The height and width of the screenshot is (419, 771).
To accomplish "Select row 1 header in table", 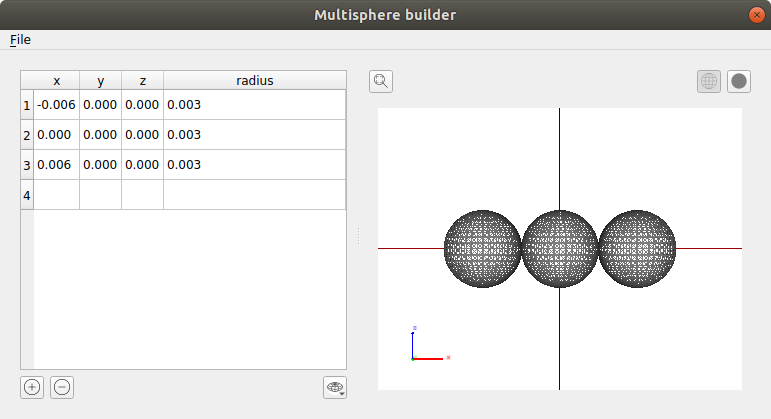I will 27,105.
